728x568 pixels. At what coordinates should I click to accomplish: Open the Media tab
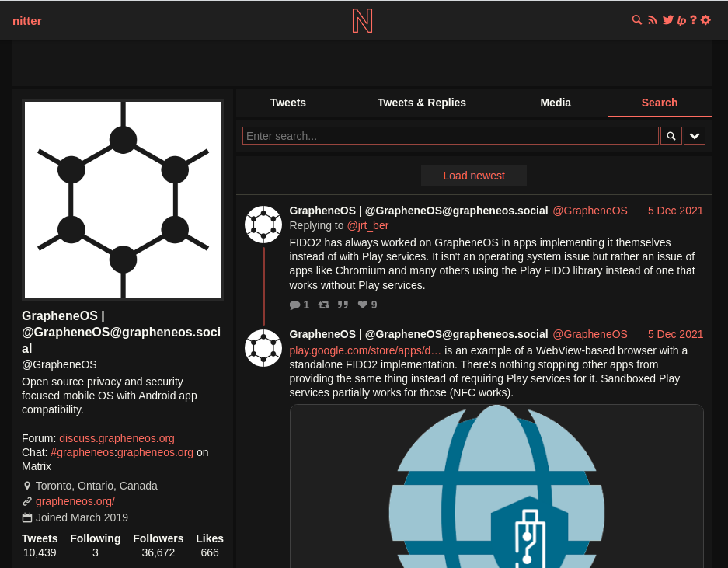[x=556, y=103]
